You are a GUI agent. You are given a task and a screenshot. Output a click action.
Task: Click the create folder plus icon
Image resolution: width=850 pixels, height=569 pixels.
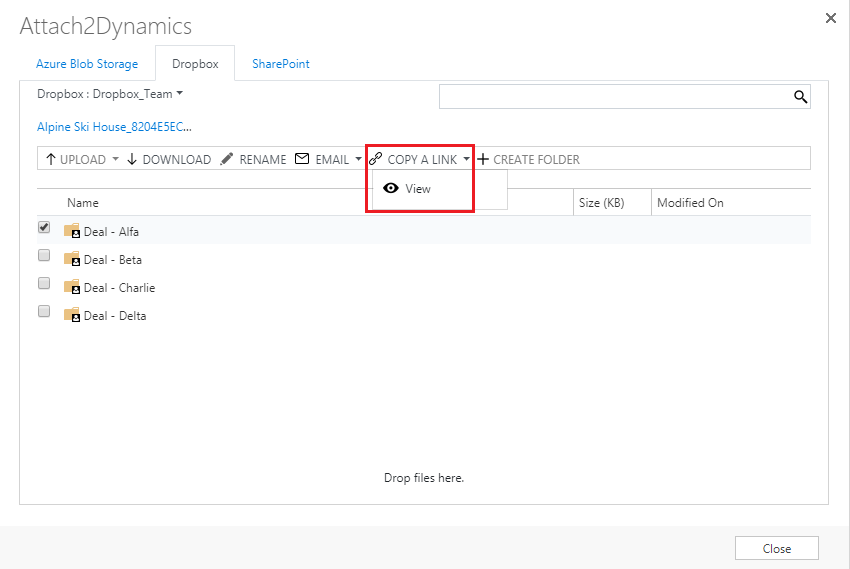pyautogui.click(x=482, y=159)
